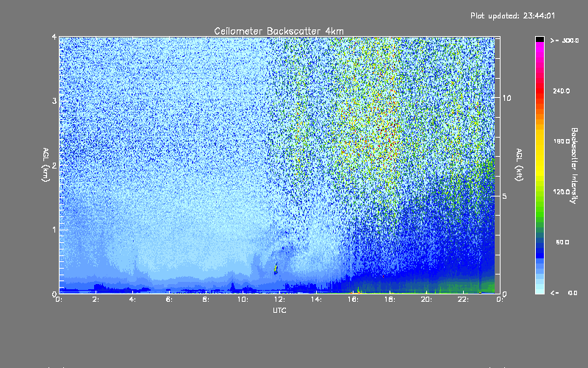Select the "20:" UTC time tick
The image size is (588, 368).
[x=426, y=300]
